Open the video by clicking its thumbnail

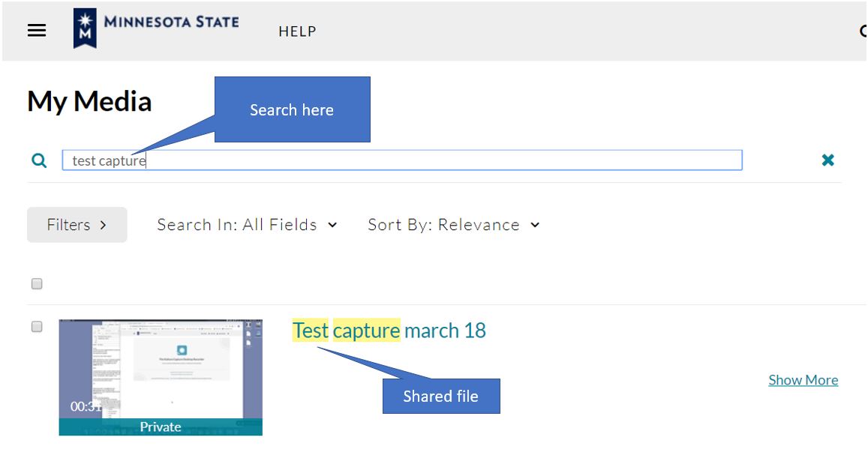click(160, 367)
